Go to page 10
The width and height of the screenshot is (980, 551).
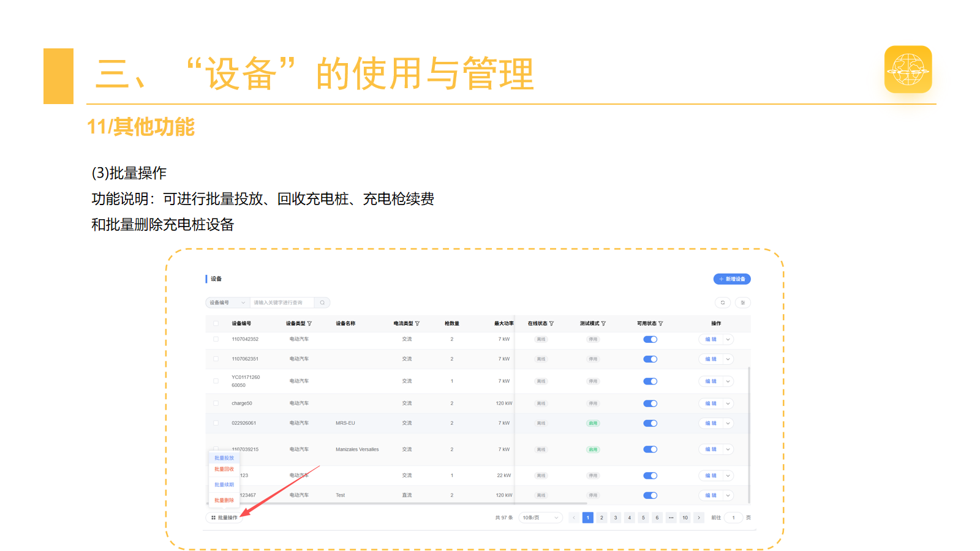685,517
